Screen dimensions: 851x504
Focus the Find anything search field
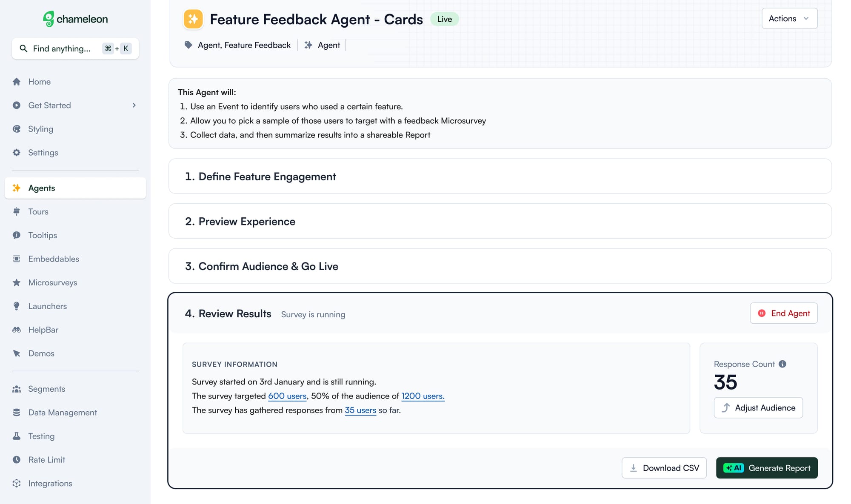75,48
